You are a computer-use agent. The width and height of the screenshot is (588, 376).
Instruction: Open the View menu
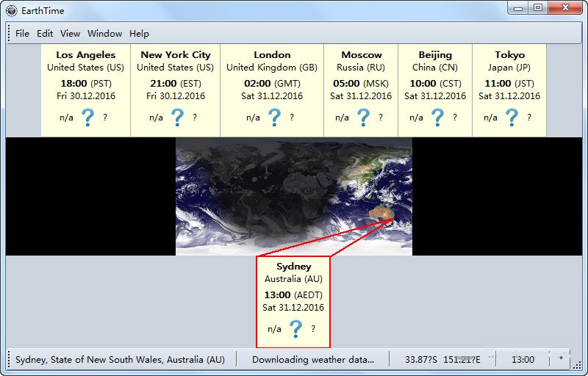click(x=70, y=34)
